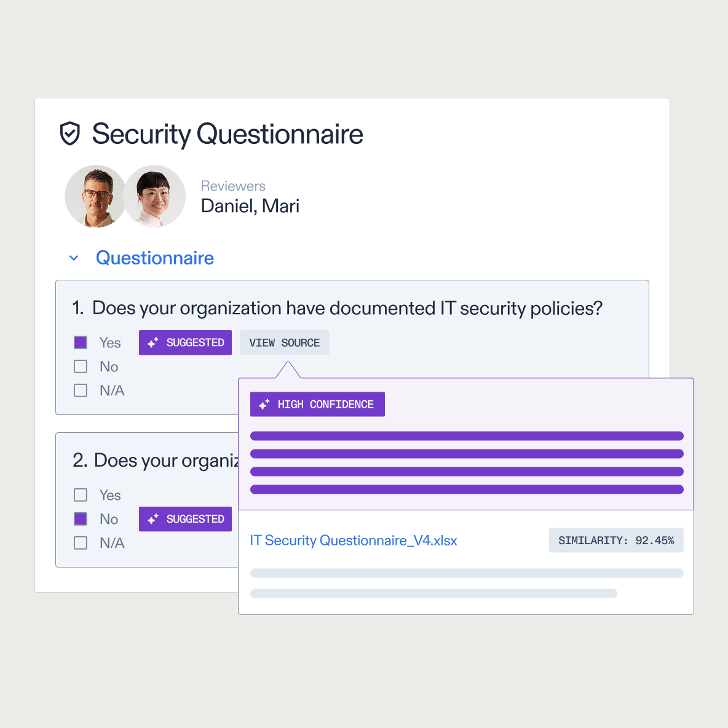This screenshot has width=728, height=728.
Task: Select the Reviewers label
Action: point(233,186)
